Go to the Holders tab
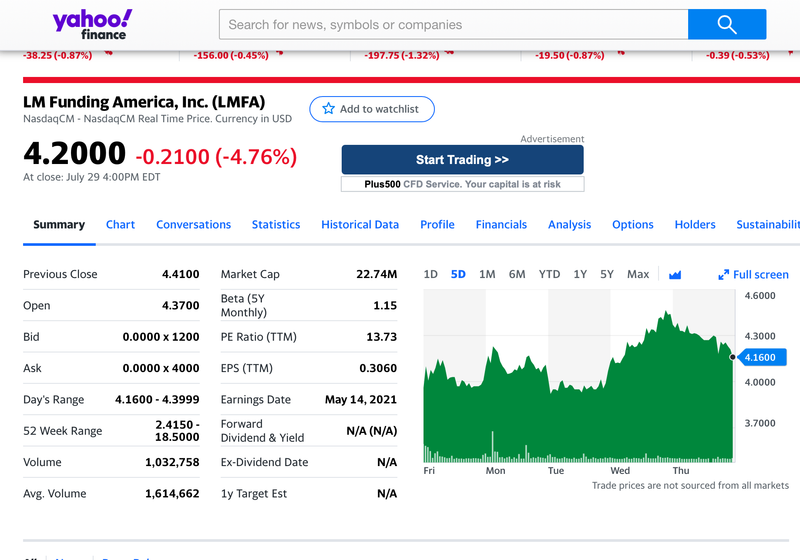The height and width of the screenshot is (560, 800). tap(695, 224)
